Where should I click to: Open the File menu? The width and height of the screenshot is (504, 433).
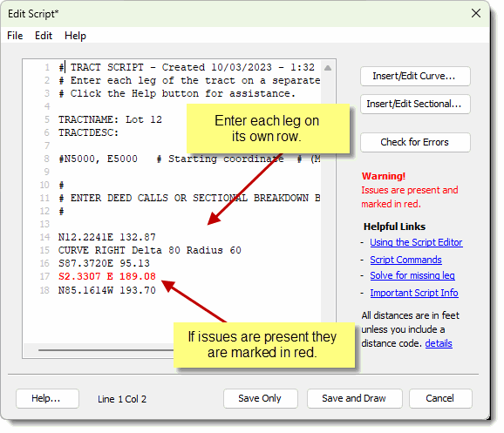(15, 36)
